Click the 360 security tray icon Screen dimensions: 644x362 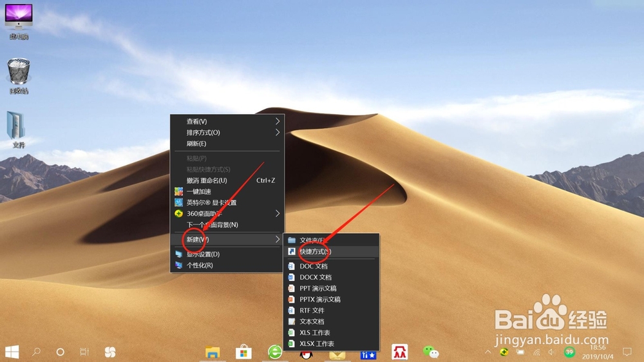(x=504, y=352)
